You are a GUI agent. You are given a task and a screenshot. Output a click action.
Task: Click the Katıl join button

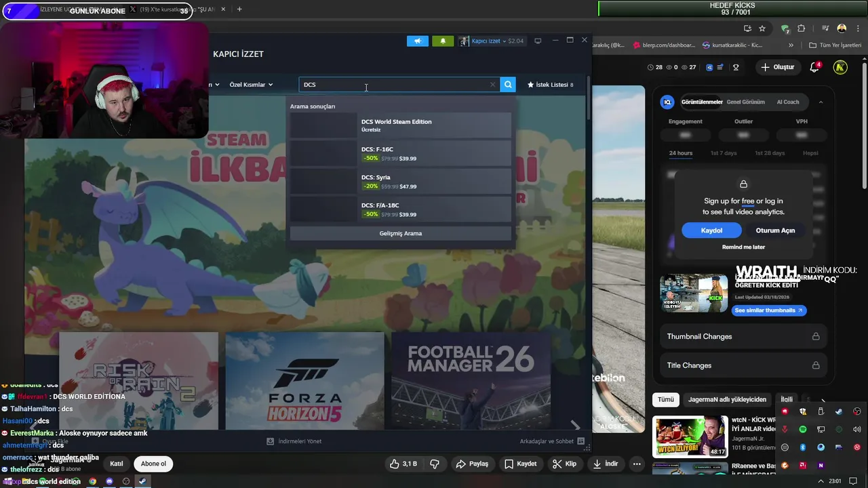[117, 464]
